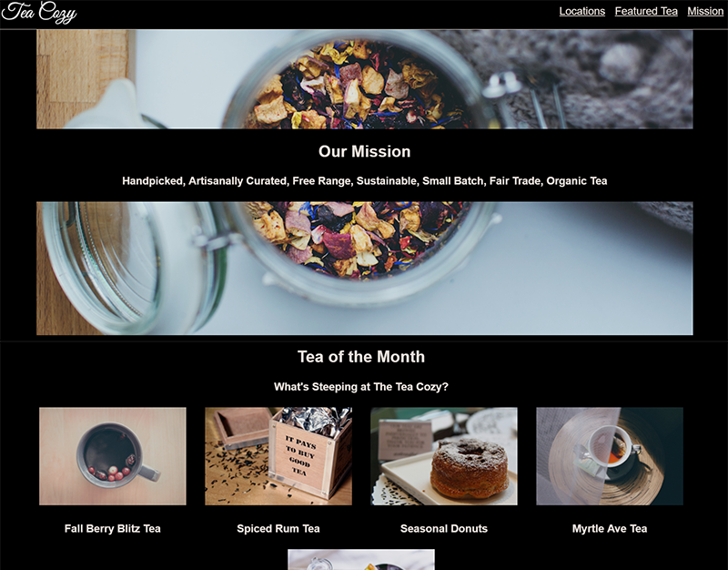Select the Spiced Rum Tea box photo
Viewport: 728px width, 570px height.
pyautogui.click(x=278, y=456)
